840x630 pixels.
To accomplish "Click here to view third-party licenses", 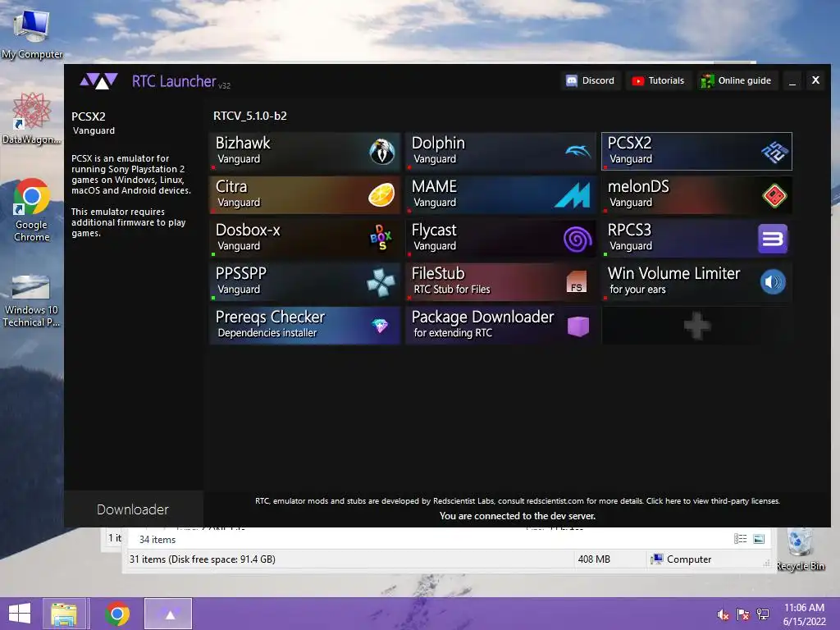I will 713,501.
